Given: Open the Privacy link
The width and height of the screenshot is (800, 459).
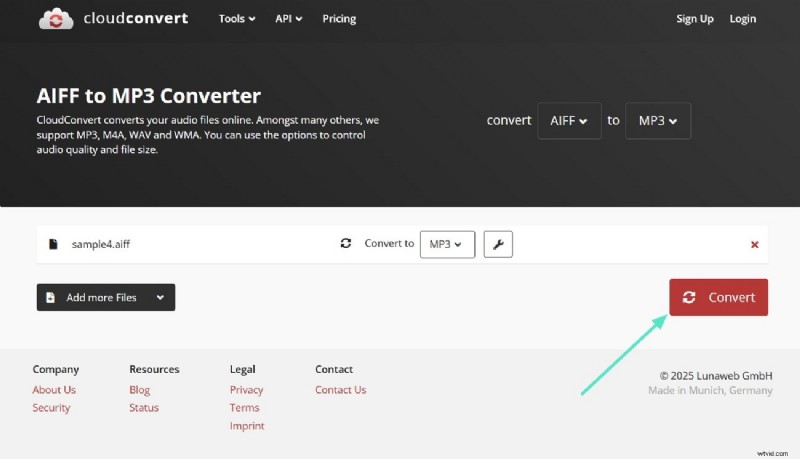Looking at the screenshot, I should [x=246, y=390].
